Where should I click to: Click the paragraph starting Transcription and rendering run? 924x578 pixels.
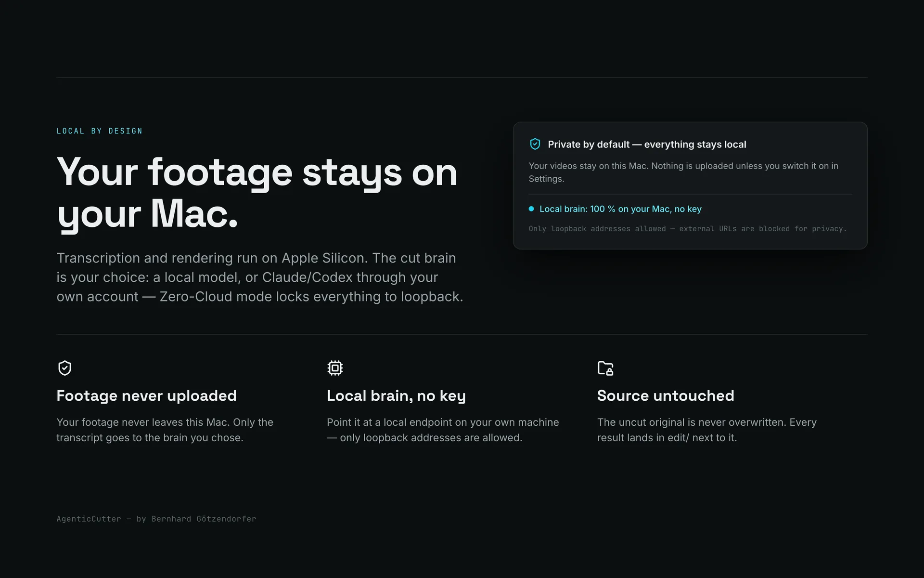click(x=260, y=277)
